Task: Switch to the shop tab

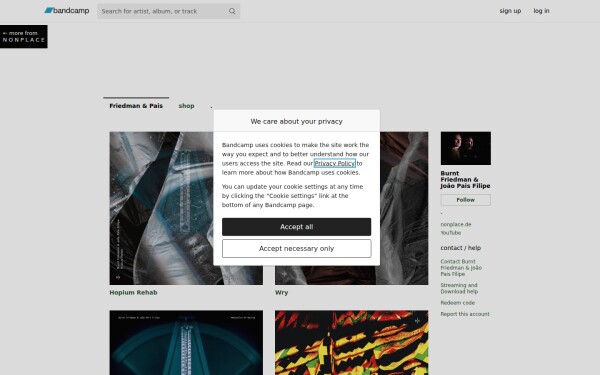Action: (x=186, y=106)
